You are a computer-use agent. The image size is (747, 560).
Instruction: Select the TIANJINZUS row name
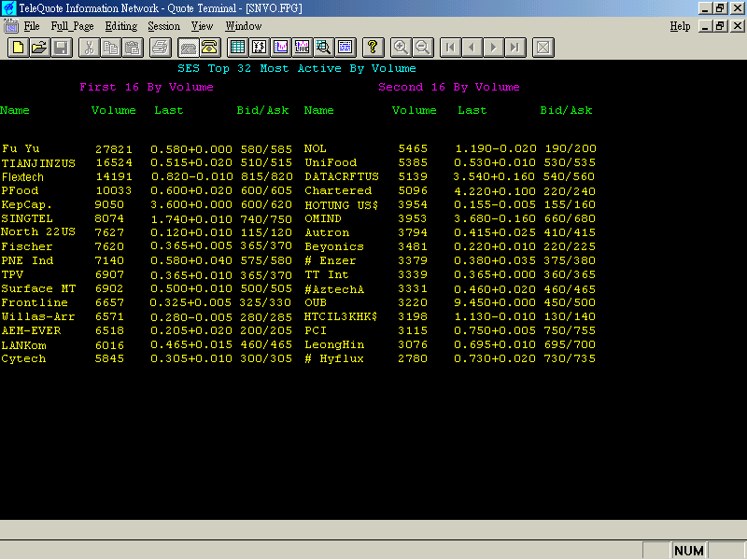[x=38, y=162]
